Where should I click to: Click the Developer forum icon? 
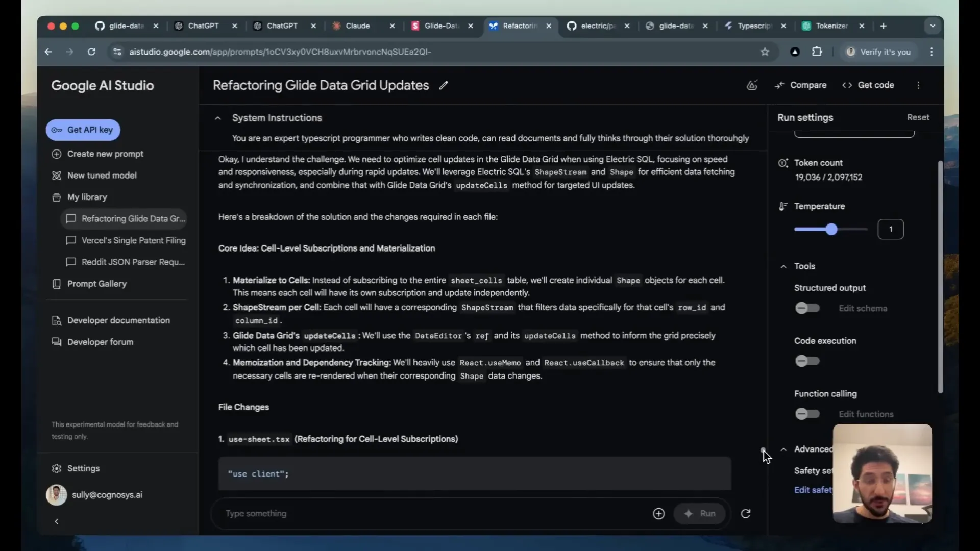click(57, 342)
